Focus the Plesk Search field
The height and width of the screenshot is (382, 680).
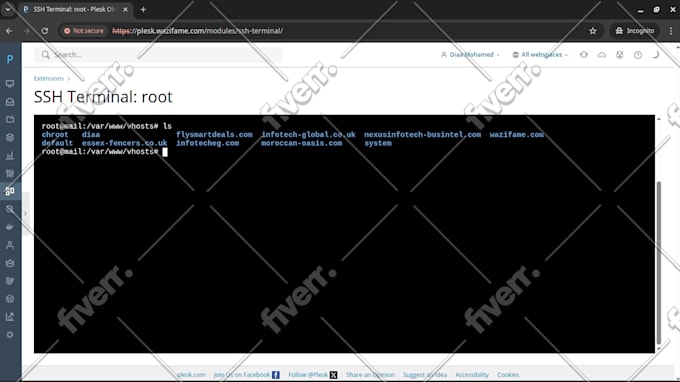pyautogui.click(x=158, y=55)
